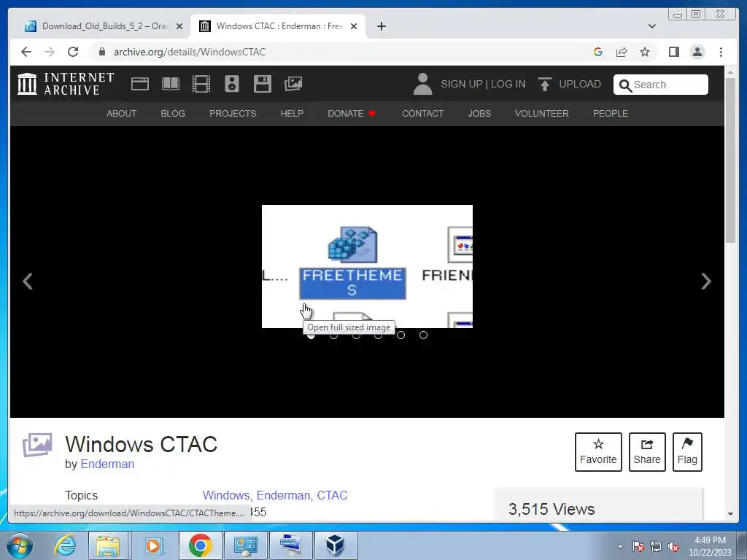This screenshot has height=560, width=747.
Task: Focus the Internet Archive Search field
Action: [661, 85]
